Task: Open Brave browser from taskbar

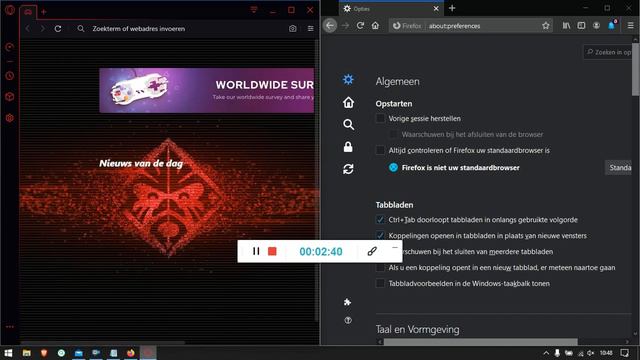Action: [44, 353]
